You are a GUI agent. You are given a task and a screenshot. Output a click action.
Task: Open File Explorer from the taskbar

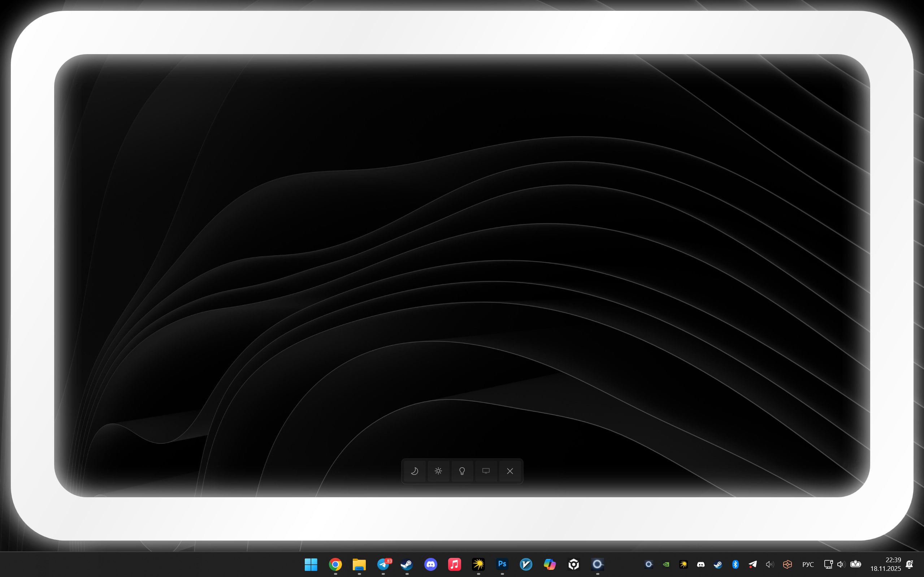coord(359,564)
